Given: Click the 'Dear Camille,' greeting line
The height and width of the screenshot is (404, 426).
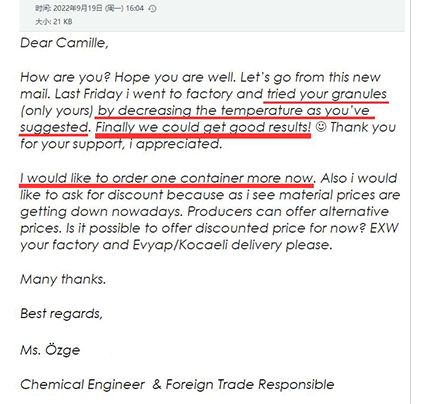Looking at the screenshot, I should (64, 43).
